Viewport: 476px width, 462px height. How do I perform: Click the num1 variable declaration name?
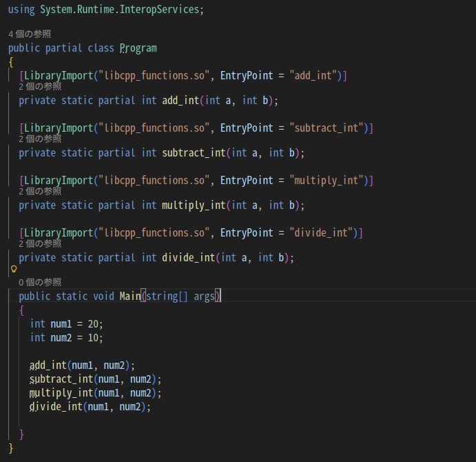pos(61,324)
